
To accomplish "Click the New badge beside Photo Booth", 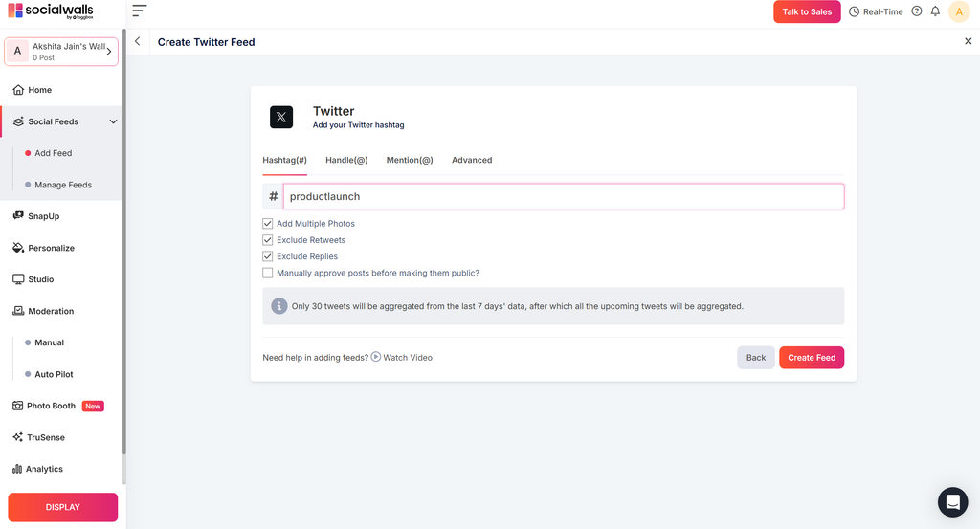I will [x=93, y=406].
